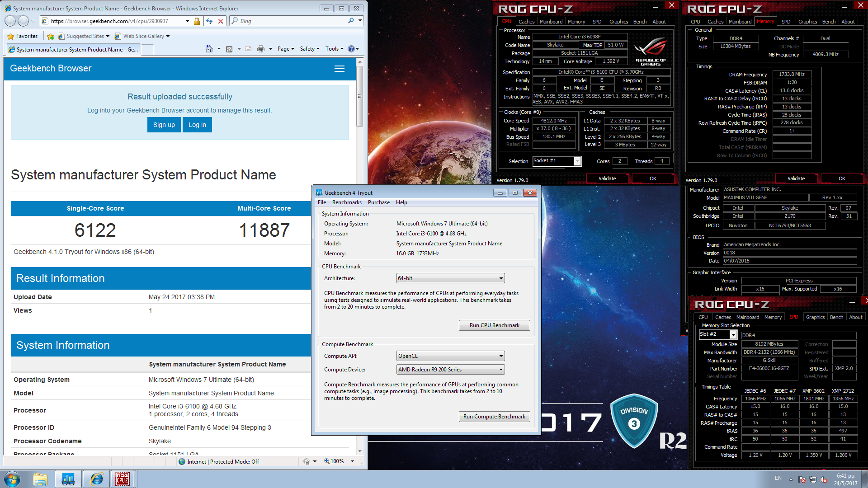The height and width of the screenshot is (488, 868).
Task: Open the Compute API OpenCL dropdown
Action: pos(450,356)
